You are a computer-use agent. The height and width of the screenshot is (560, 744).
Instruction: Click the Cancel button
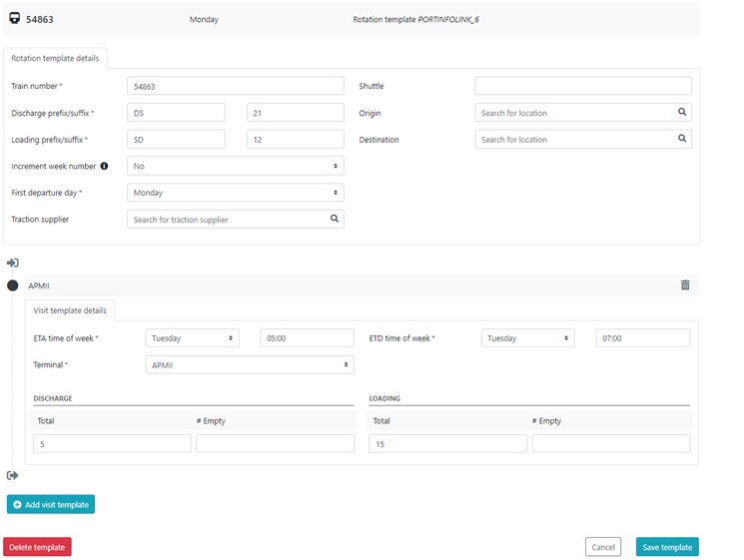[603, 547]
